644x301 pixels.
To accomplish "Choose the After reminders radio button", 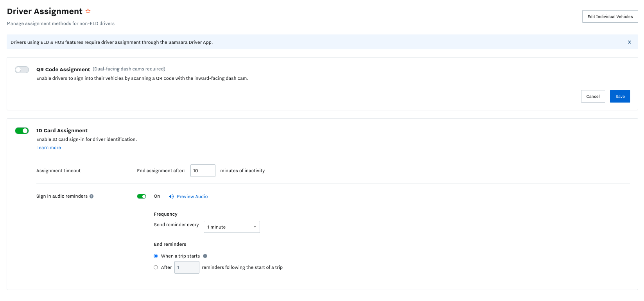I will click(x=156, y=267).
